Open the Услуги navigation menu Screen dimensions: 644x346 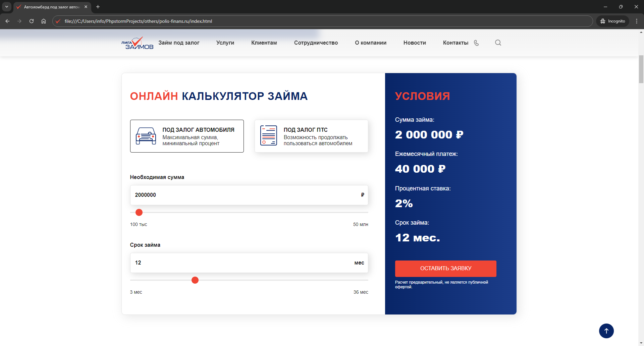coord(225,43)
